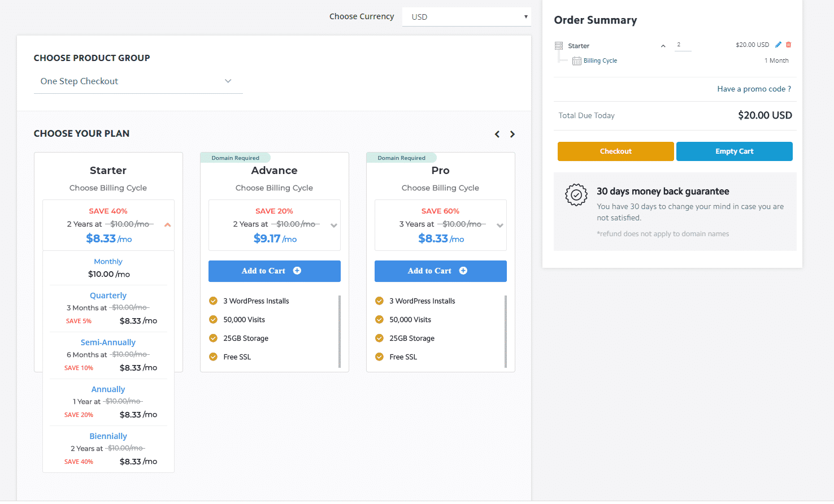The width and height of the screenshot is (834, 504).
Task: Open the One Step Checkout product group dropdown
Action: [138, 81]
